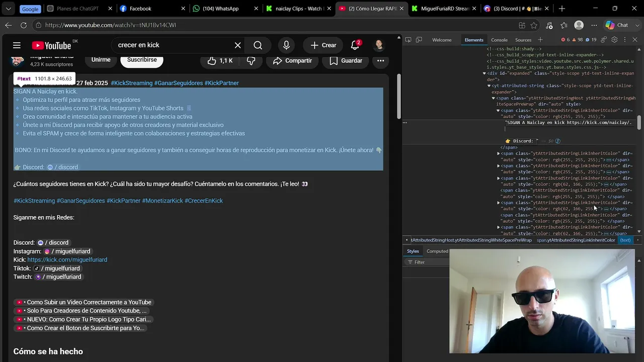Close the naiclay Clips browser tab

pyautogui.click(x=329, y=9)
